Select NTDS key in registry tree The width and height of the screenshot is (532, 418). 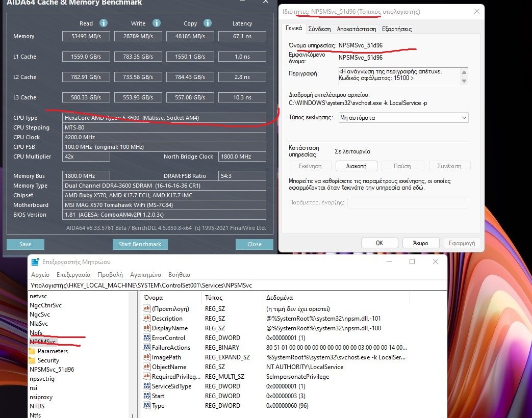tap(37, 406)
